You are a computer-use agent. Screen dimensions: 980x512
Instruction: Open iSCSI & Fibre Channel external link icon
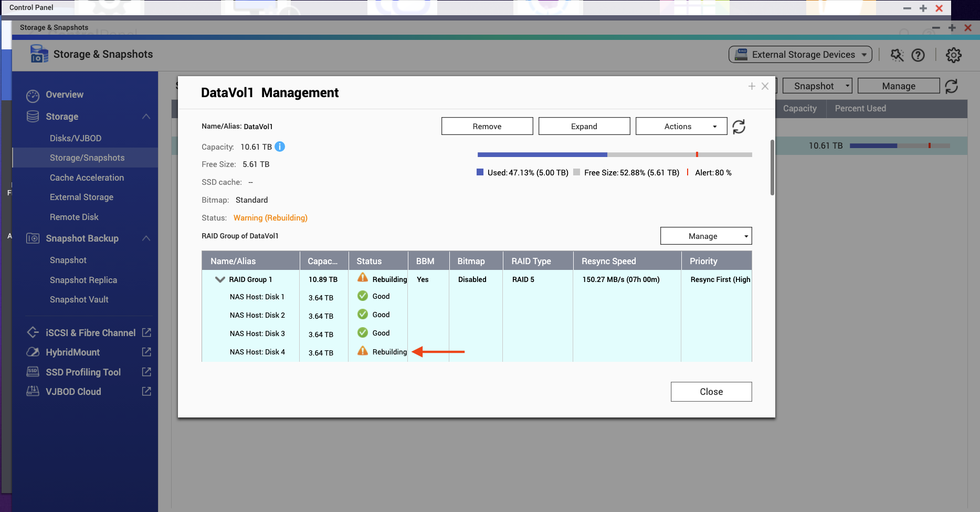[147, 332]
